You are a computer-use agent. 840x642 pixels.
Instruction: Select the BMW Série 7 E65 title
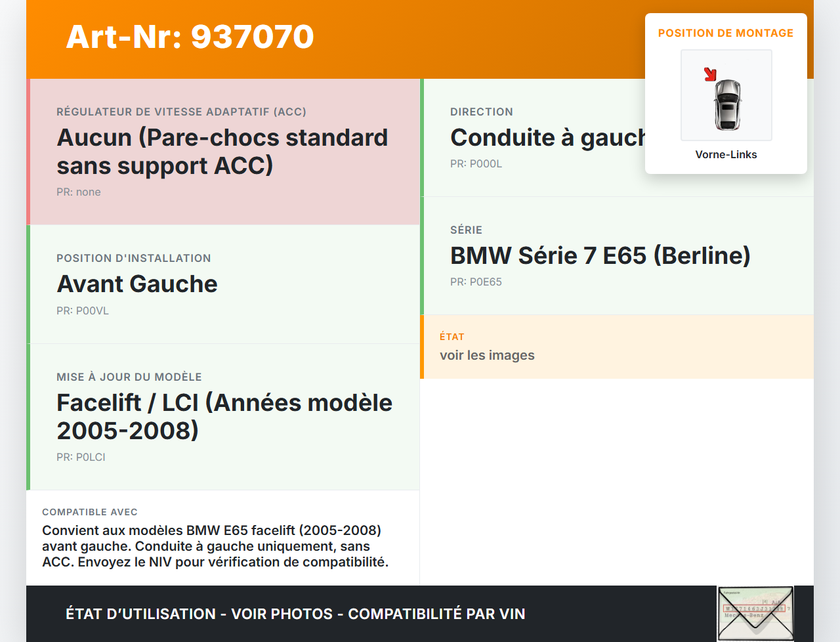coord(600,255)
